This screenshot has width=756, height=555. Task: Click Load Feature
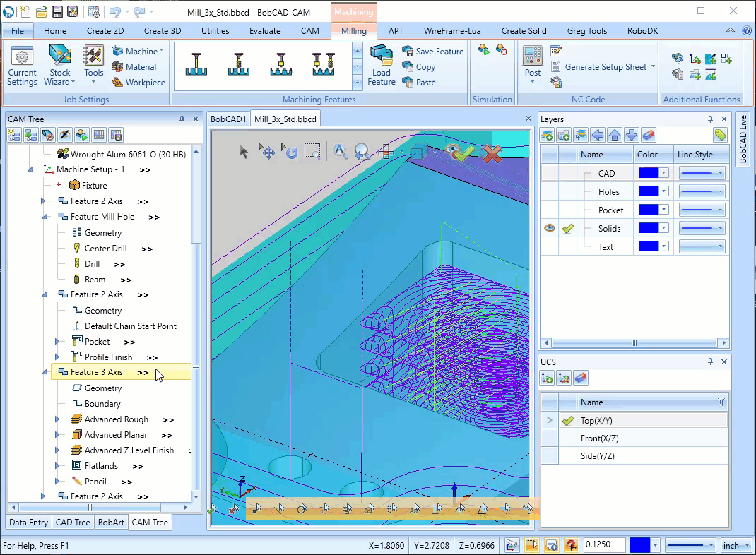(x=381, y=66)
